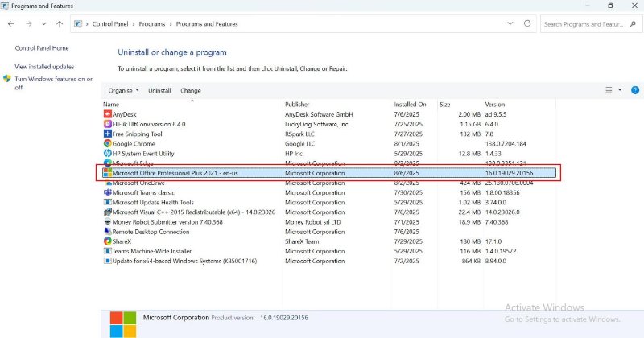Click the Visual C++ 2015 Redistributable icon
644x338 pixels.
point(108,212)
